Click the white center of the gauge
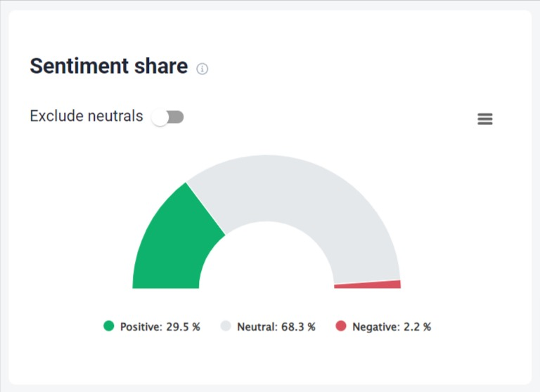Viewport: 540px width, 392px height. click(x=266, y=261)
